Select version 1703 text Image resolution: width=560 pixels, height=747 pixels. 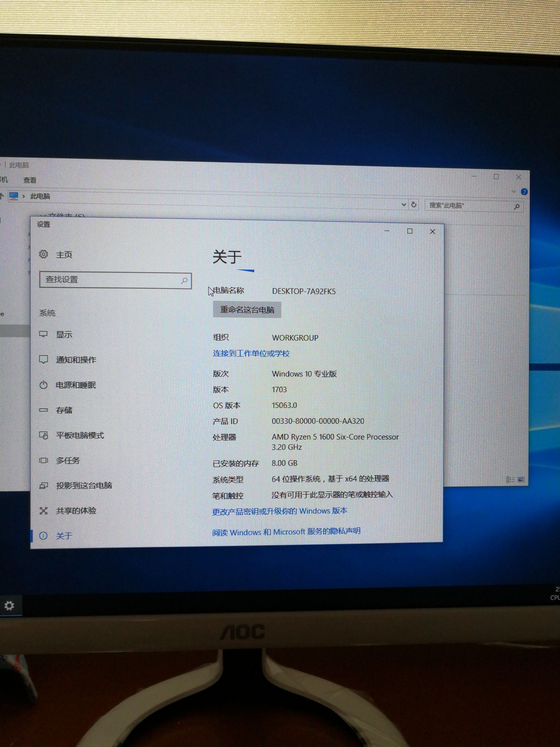[x=279, y=390]
